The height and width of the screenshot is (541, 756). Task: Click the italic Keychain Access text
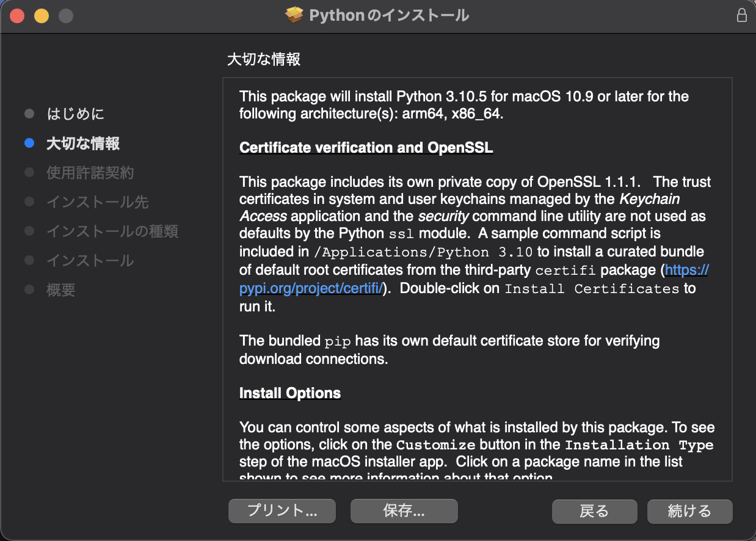click(x=459, y=208)
